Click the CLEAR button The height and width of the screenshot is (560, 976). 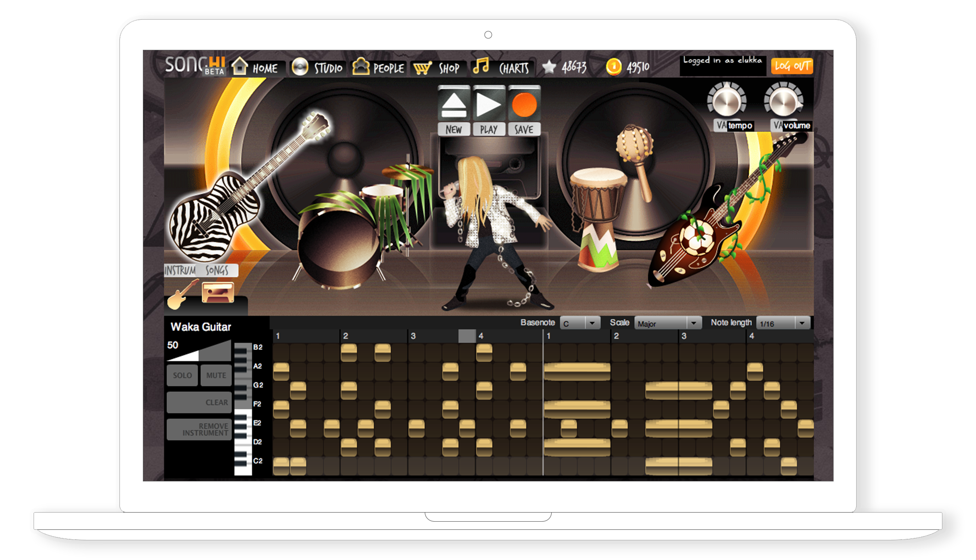(x=199, y=402)
